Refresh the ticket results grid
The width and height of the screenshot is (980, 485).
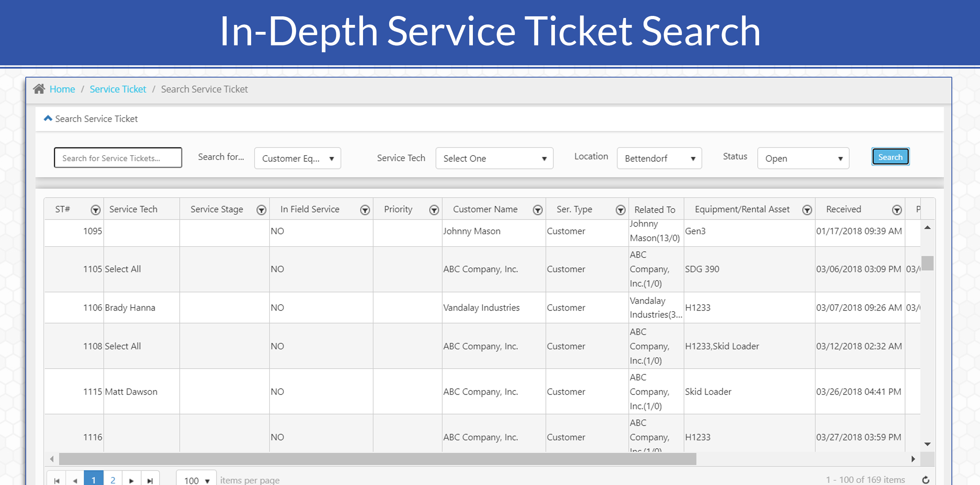point(926,479)
